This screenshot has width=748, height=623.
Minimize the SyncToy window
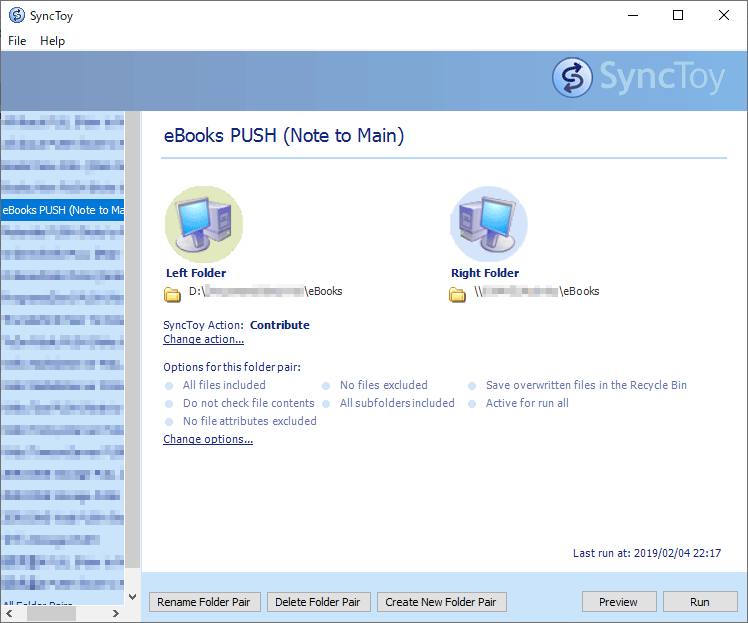pyautogui.click(x=633, y=16)
